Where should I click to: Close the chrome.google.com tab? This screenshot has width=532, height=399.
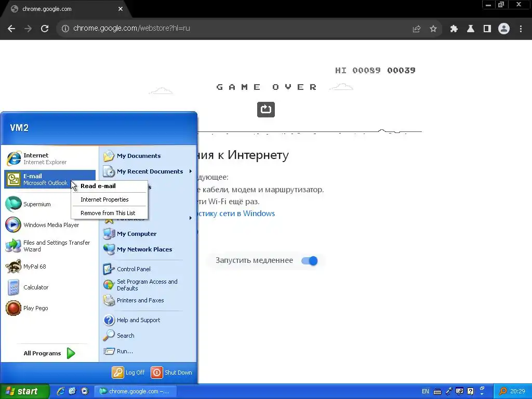point(121,9)
